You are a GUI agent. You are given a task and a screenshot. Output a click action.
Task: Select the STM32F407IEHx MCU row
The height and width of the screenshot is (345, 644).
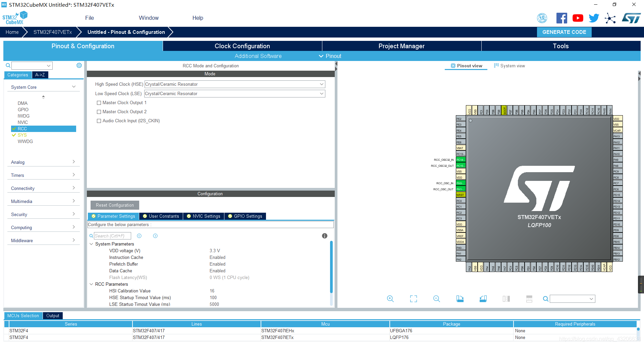pos(320,331)
